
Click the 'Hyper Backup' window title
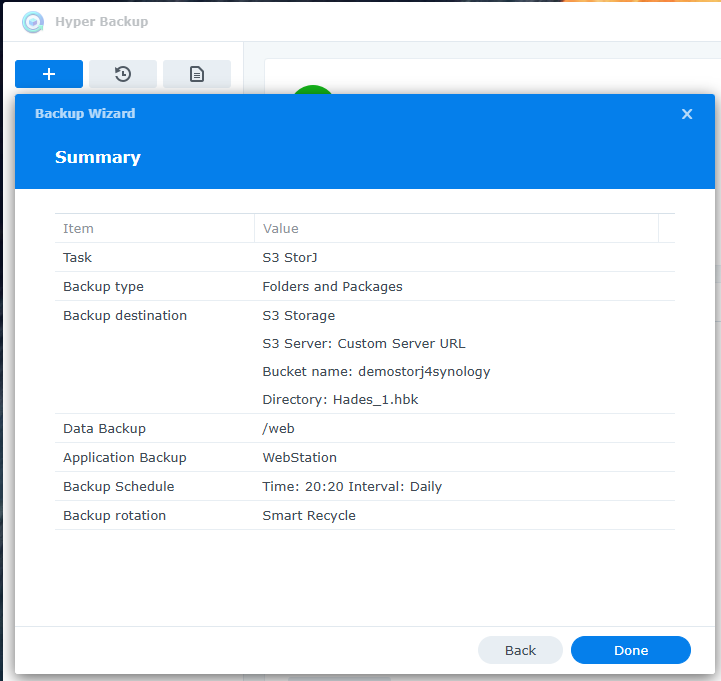pos(102,22)
